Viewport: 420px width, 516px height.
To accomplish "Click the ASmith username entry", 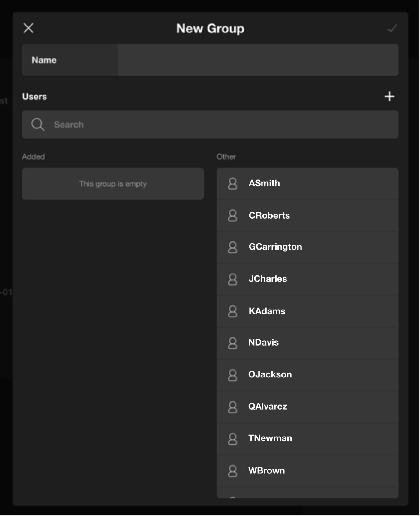I will [264, 183].
